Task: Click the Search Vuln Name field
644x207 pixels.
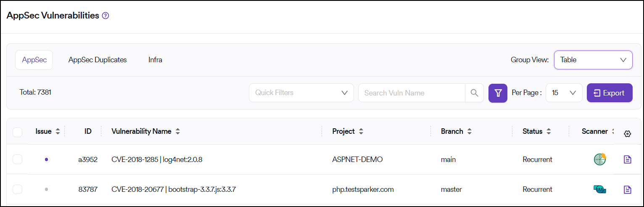Action: [x=411, y=93]
